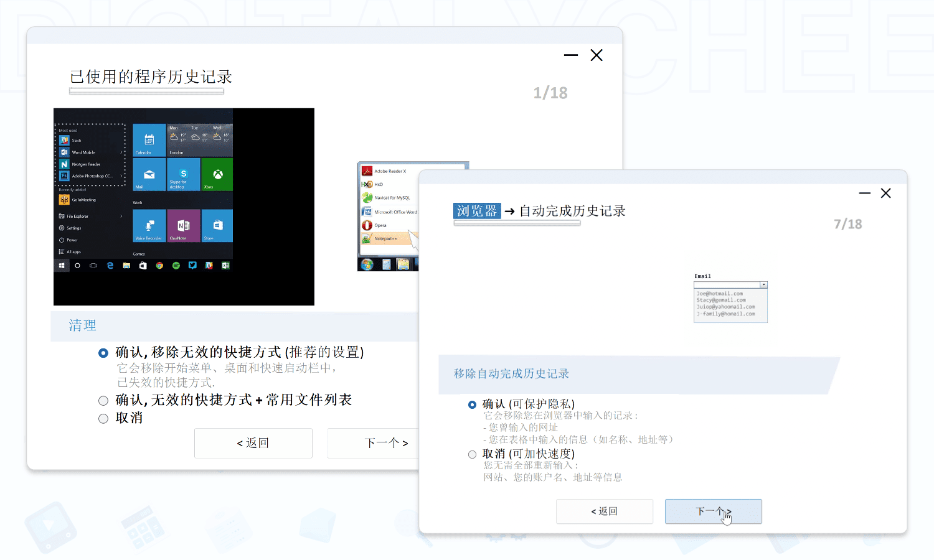Image resolution: width=934 pixels, height=560 pixels.
Task: Click progress bar under 已使用的程序历史记录 title
Action: [x=146, y=91]
